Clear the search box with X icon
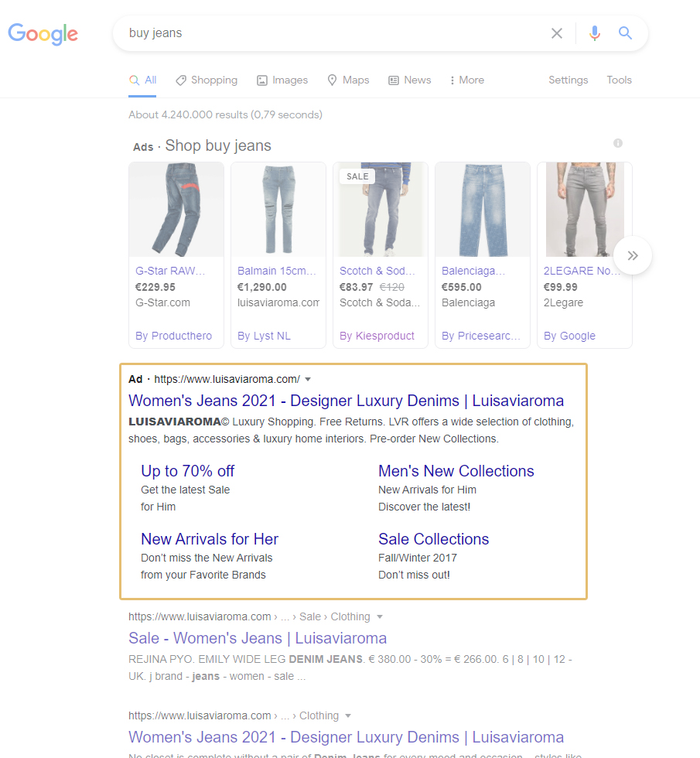Screen dimensions: 700x758 click(x=557, y=33)
